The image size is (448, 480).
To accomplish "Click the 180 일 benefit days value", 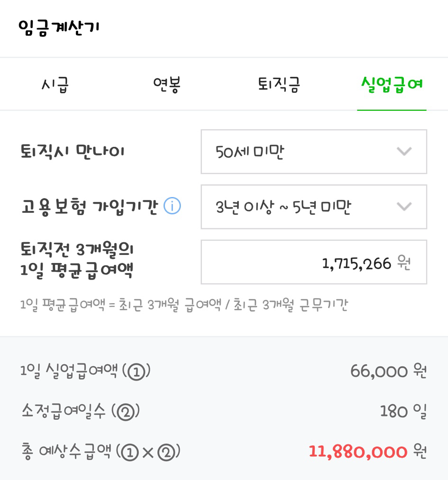I will 403,411.
